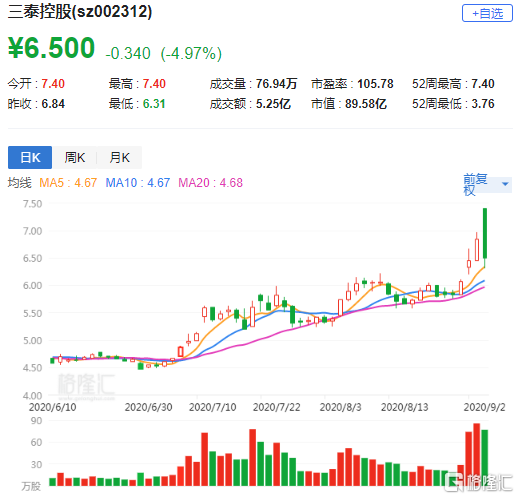The height and width of the screenshot is (499, 519).
Task: Click the 万股 volume unit label
Action: pos(31,486)
